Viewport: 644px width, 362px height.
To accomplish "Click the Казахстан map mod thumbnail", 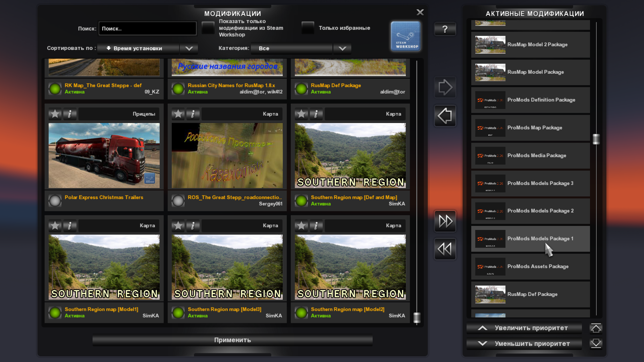I will (227, 156).
